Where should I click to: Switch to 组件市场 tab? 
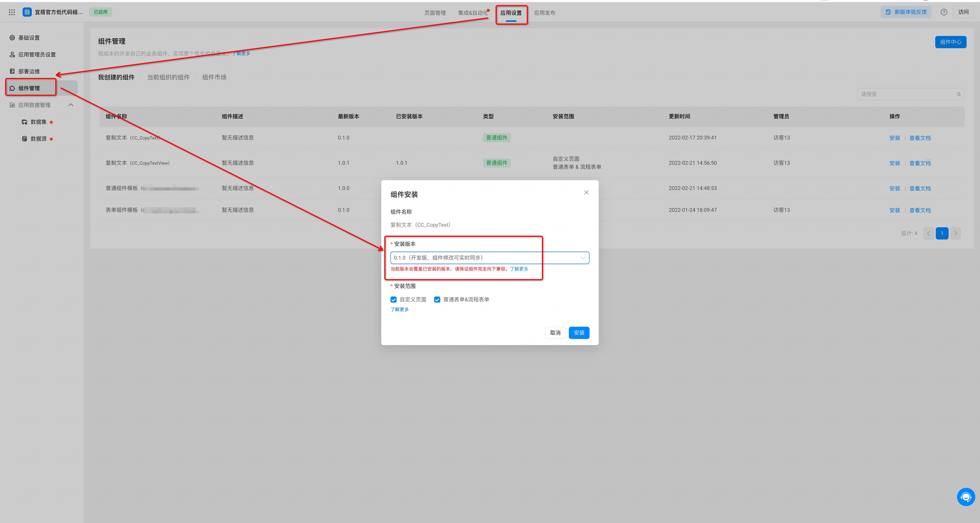click(x=214, y=77)
